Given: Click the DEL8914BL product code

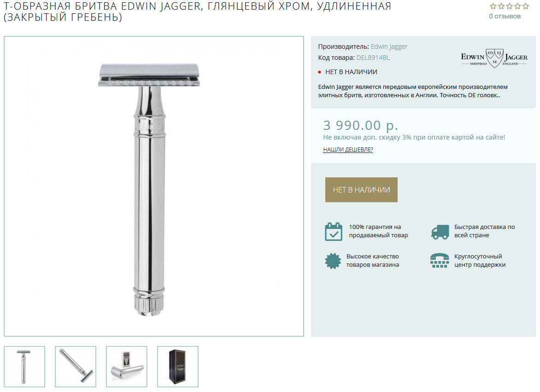Looking at the screenshot, I should (x=373, y=58).
